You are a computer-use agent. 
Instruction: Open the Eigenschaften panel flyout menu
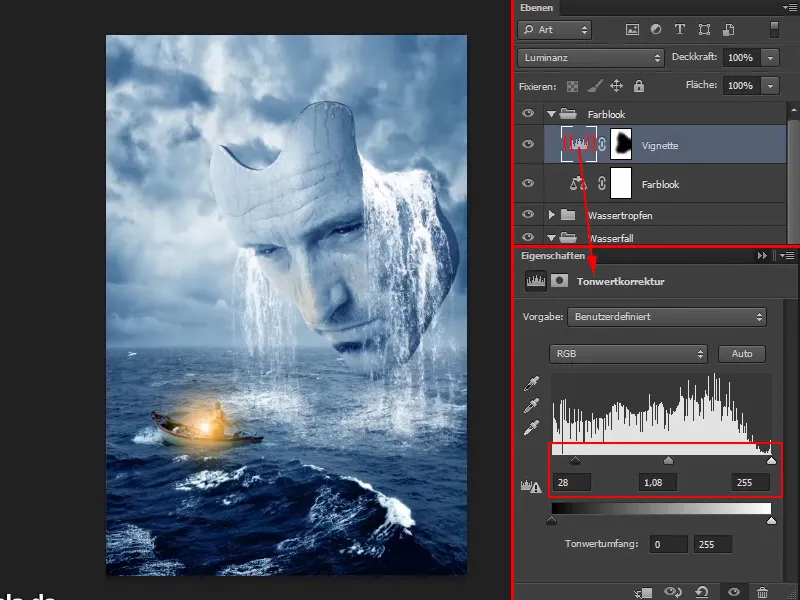point(787,255)
